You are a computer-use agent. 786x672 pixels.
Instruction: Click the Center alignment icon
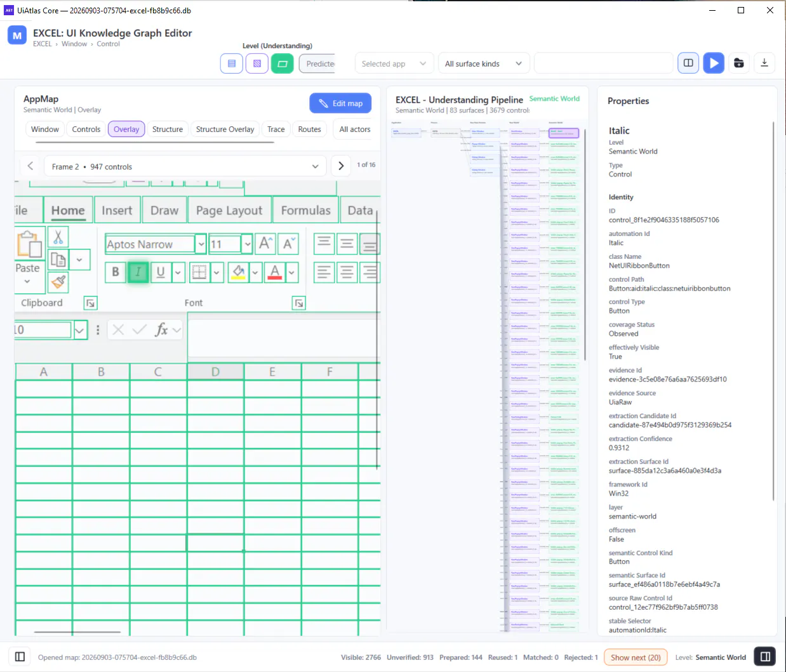pyautogui.click(x=347, y=272)
